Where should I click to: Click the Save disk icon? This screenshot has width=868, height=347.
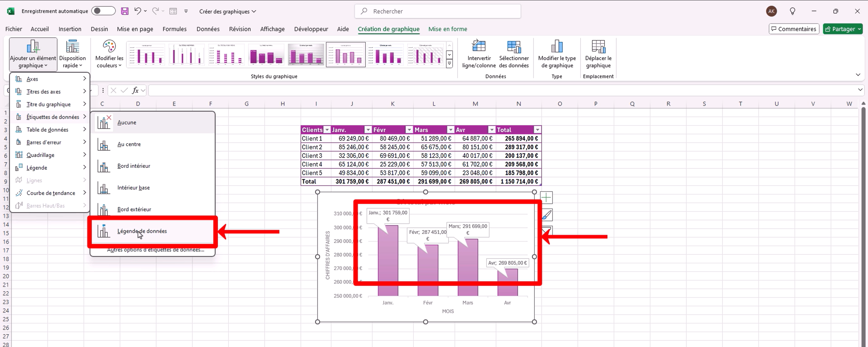125,11
